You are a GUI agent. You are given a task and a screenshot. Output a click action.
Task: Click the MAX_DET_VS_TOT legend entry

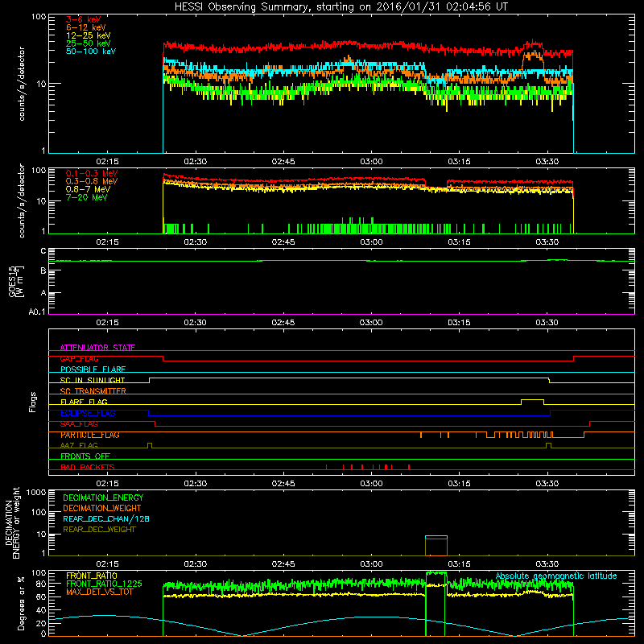[x=100, y=592]
